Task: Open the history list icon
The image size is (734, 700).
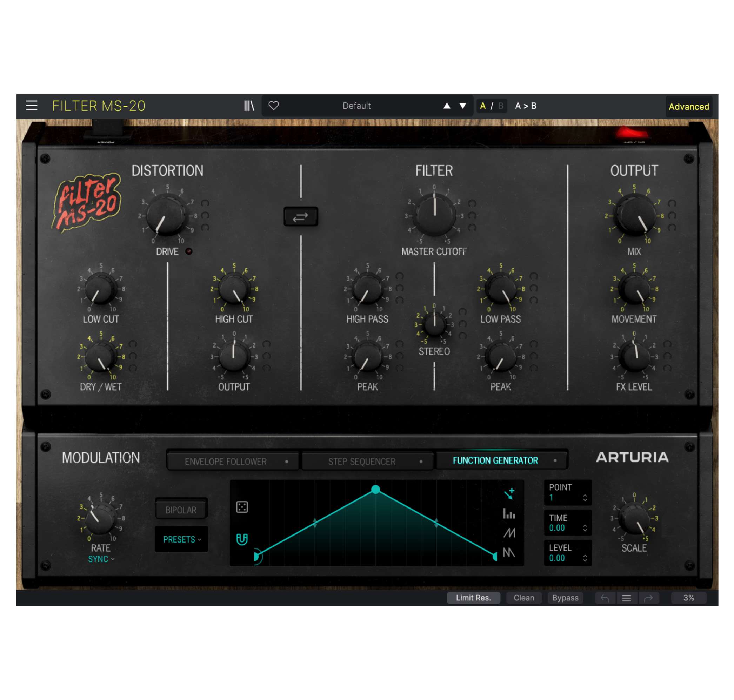Action: point(627,598)
